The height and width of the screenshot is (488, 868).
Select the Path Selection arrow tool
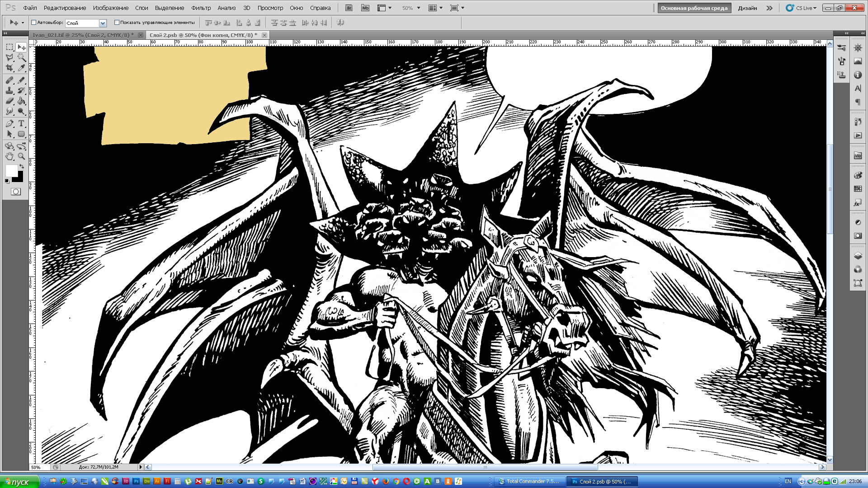[x=9, y=134]
